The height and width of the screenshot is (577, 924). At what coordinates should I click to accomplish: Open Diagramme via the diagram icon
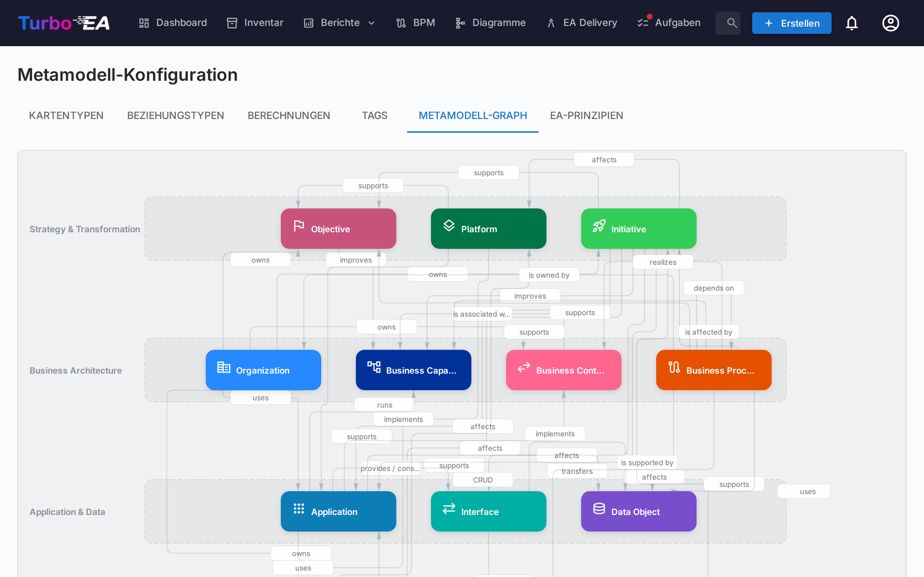(x=460, y=22)
